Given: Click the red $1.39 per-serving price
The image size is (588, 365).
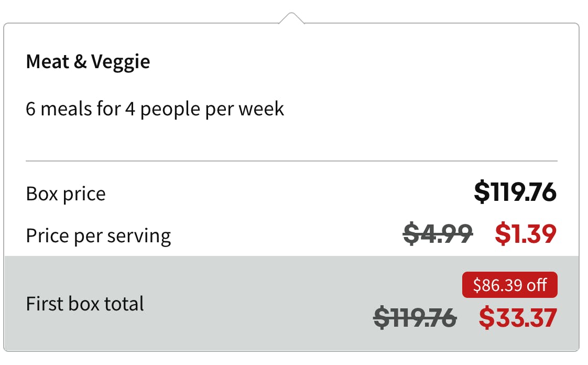Looking at the screenshot, I should (525, 234).
